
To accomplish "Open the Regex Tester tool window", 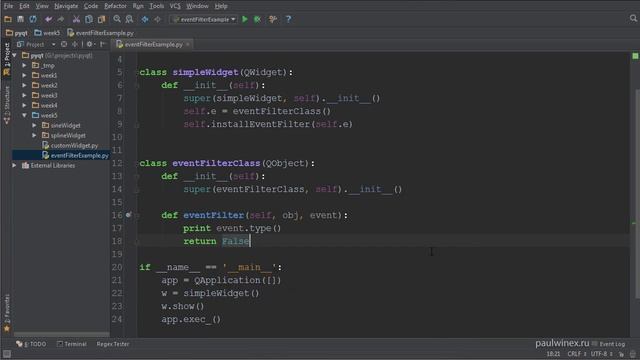I will (x=113, y=344).
